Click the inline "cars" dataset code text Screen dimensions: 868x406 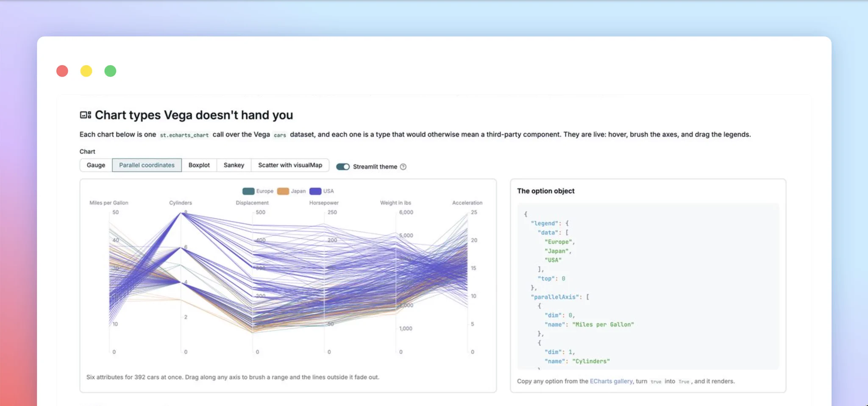pyautogui.click(x=280, y=135)
